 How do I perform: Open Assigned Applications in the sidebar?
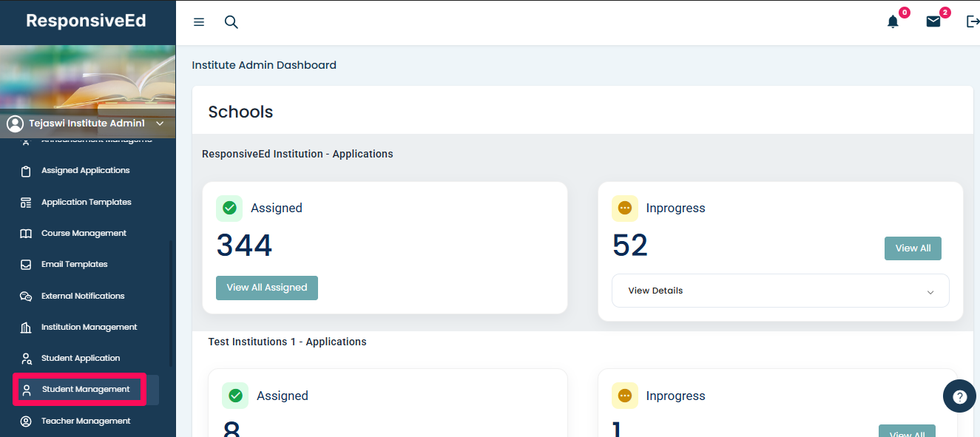pyautogui.click(x=85, y=171)
